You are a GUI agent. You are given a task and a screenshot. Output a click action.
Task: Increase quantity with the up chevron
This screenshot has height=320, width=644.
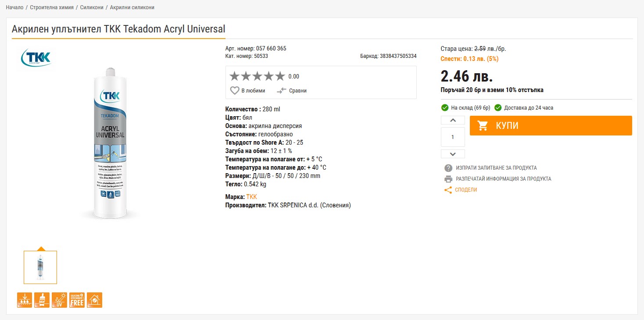tap(453, 121)
